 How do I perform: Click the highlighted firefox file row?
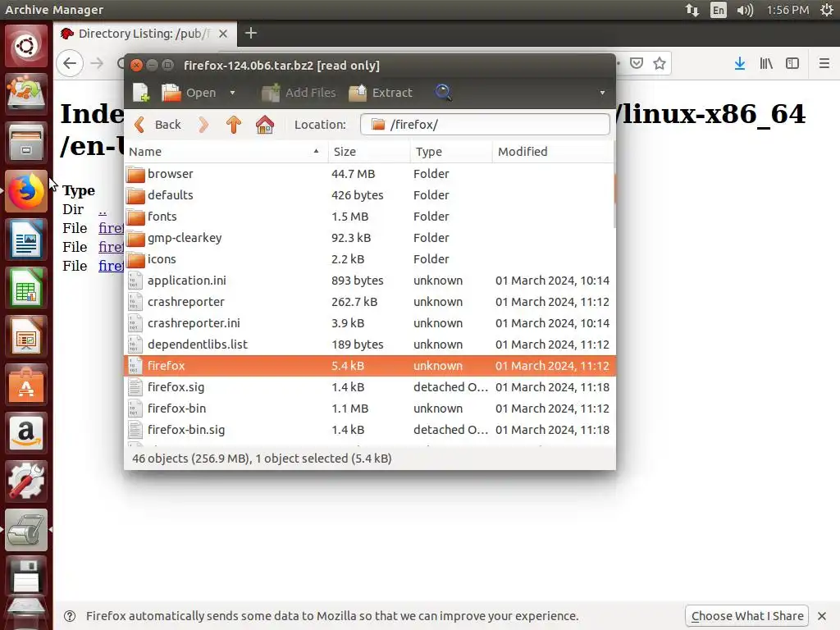tap(370, 366)
